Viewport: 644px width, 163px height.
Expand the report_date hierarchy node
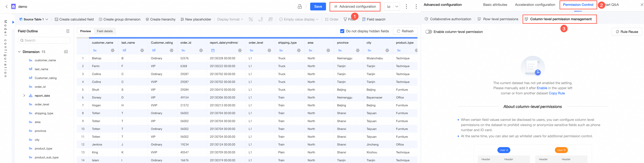(x=24, y=96)
